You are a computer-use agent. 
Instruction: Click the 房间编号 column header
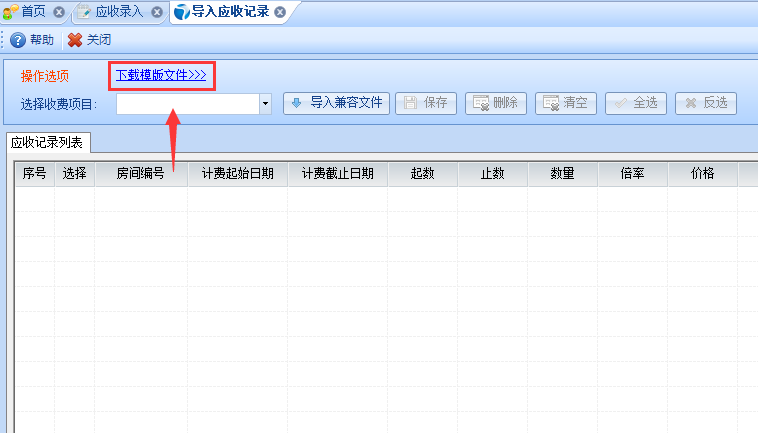tap(141, 173)
